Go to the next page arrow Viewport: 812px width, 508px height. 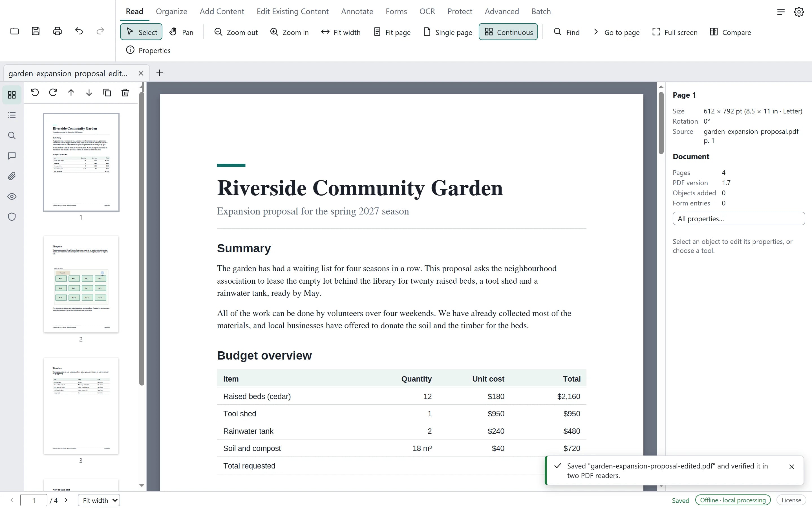pyautogui.click(x=66, y=500)
